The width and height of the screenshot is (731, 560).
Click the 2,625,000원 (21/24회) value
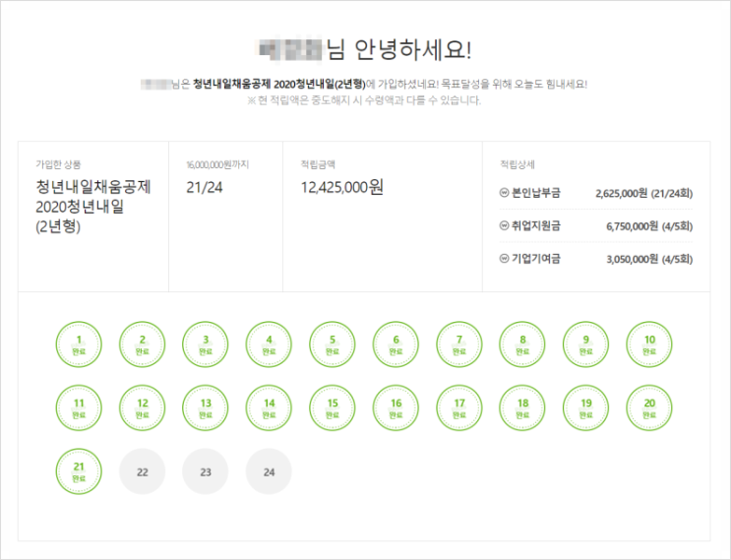643,193
